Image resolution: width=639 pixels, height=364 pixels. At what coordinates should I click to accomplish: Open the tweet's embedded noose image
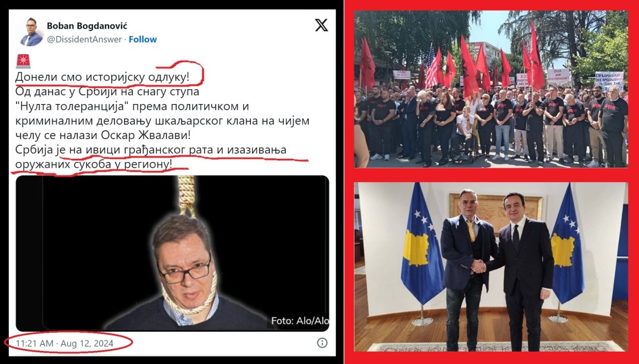point(172,253)
